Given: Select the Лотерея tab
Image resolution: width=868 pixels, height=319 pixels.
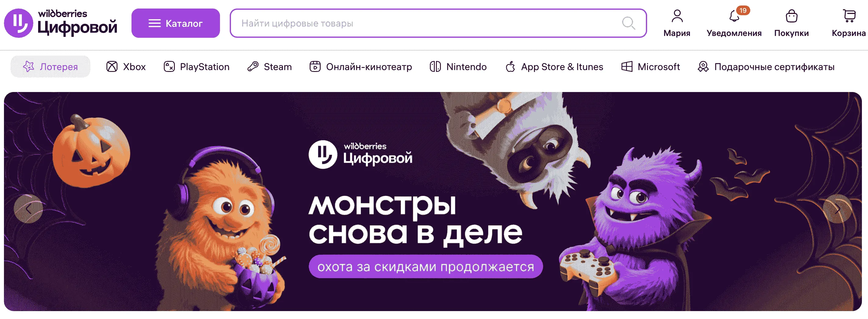Looking at the screenshot, I should pyautogui.click(x=51, y=67).
